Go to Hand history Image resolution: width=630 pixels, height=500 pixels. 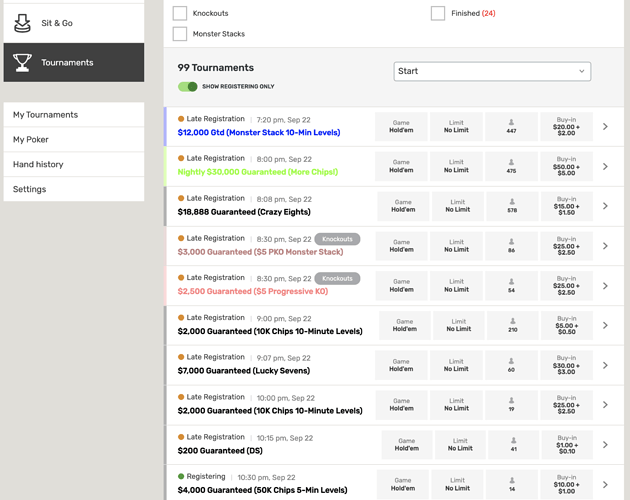38,164
